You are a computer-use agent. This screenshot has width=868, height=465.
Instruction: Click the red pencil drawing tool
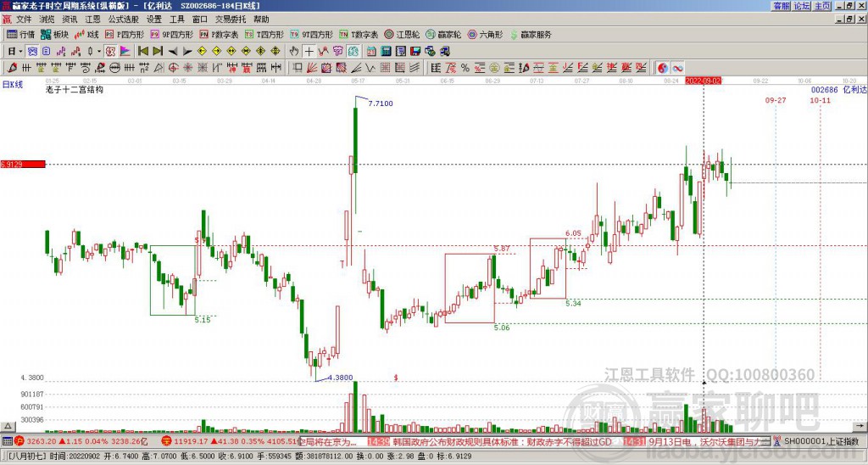coord(12,68)
